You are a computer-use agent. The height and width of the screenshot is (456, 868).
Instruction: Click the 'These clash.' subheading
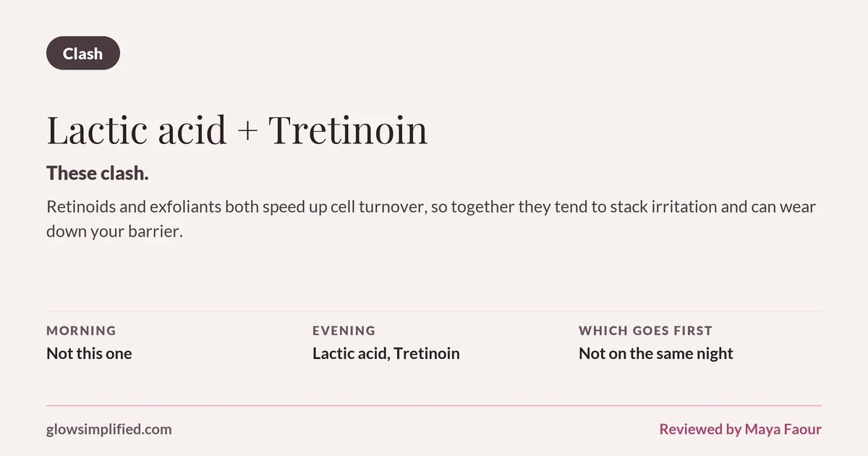(x=98, y=173)
